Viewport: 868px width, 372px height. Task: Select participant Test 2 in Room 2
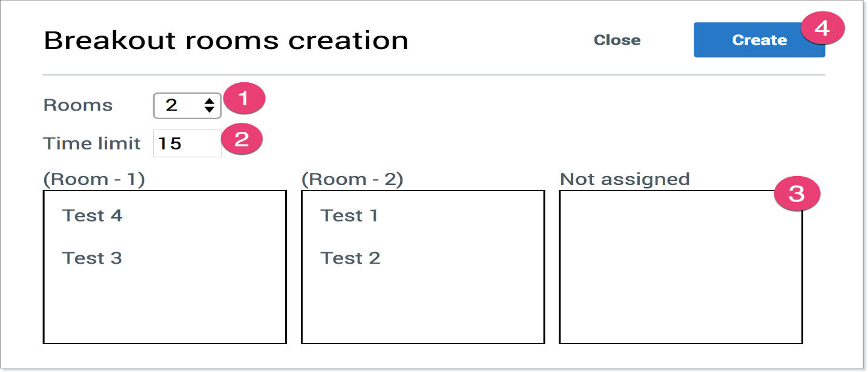tap(351, 258)
